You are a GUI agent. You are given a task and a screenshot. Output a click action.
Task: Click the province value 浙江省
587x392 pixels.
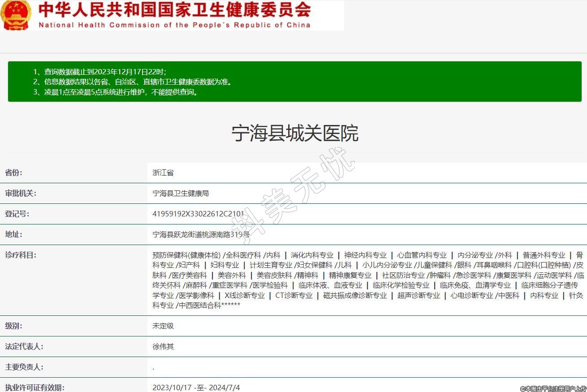163,172
